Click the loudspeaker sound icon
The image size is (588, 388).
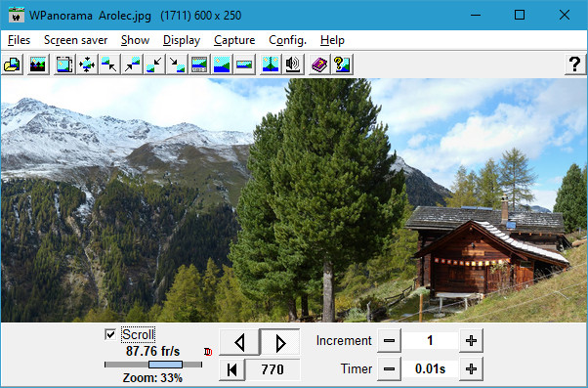[293, 65]
